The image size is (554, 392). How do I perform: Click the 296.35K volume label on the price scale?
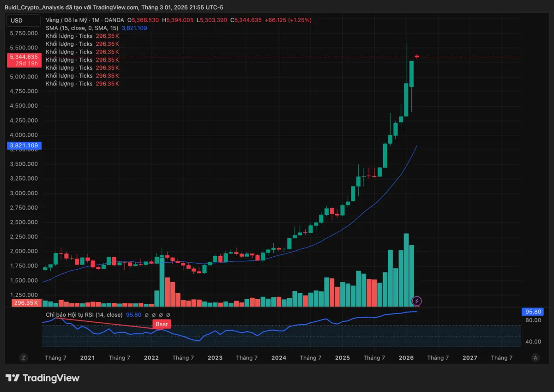point(26,303)
